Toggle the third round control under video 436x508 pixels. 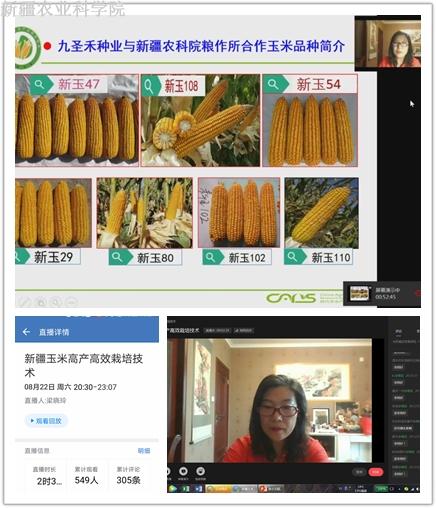(x=200, y=471)
